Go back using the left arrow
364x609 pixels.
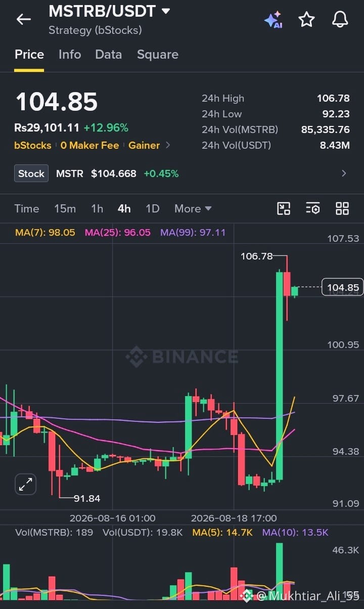click(x=23, y=19)
